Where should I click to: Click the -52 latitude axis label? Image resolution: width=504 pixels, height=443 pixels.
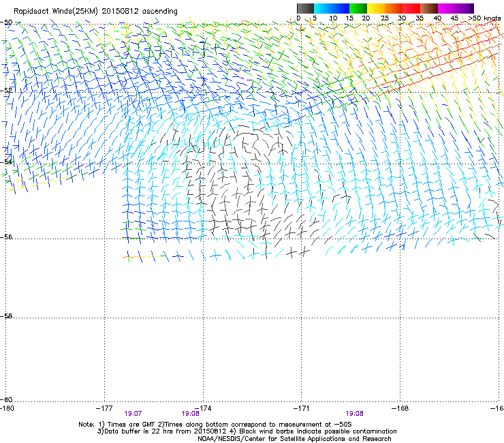point(6,91)
